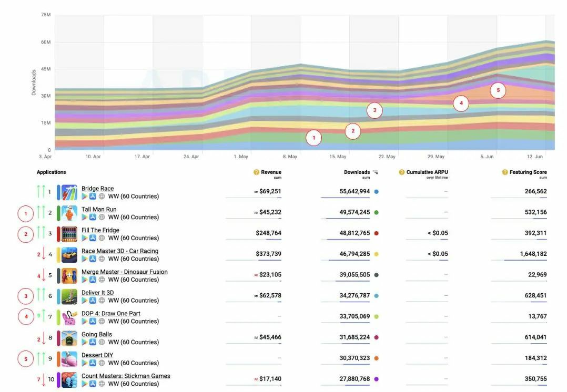Sort by the Cumulative ARPU column header
Viewport: 567px width, 392px height.
(427, 172)
